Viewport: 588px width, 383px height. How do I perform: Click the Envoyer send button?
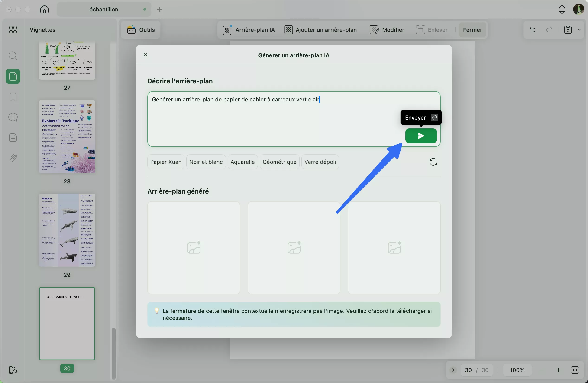tap(421, 136)
